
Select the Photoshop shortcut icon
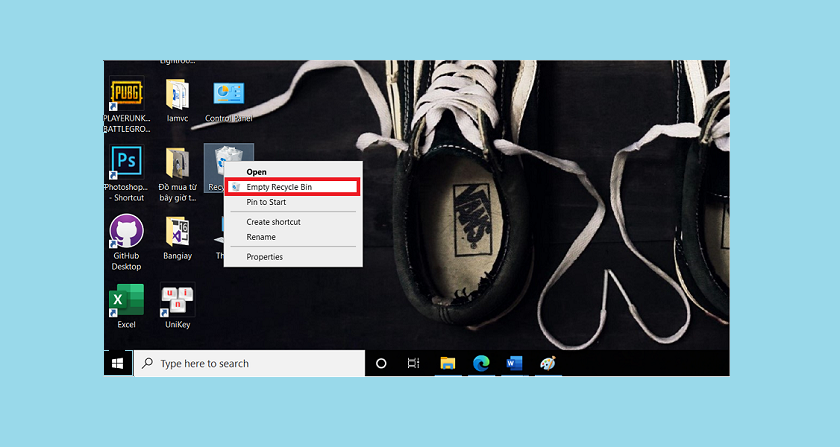click(126, 163)
